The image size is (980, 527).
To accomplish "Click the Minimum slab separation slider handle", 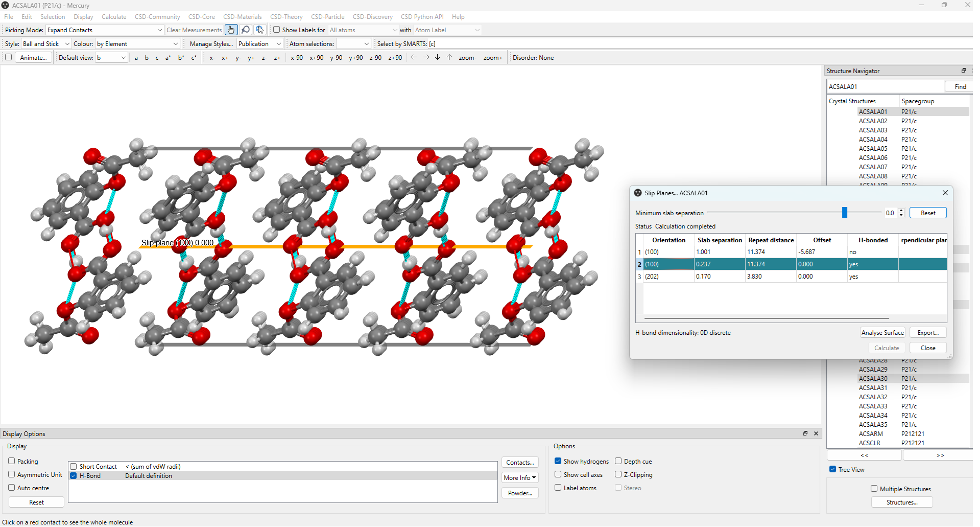I will [845, 213].
